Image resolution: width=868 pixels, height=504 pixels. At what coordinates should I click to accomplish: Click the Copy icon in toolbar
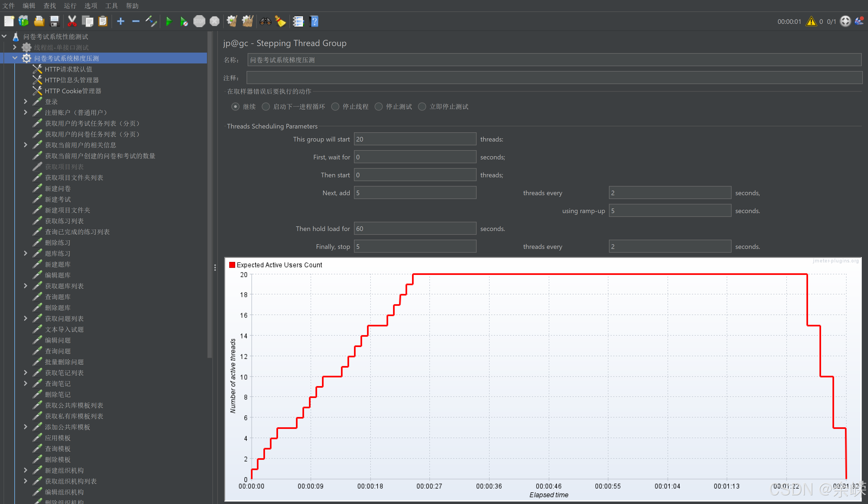[88, 21]
